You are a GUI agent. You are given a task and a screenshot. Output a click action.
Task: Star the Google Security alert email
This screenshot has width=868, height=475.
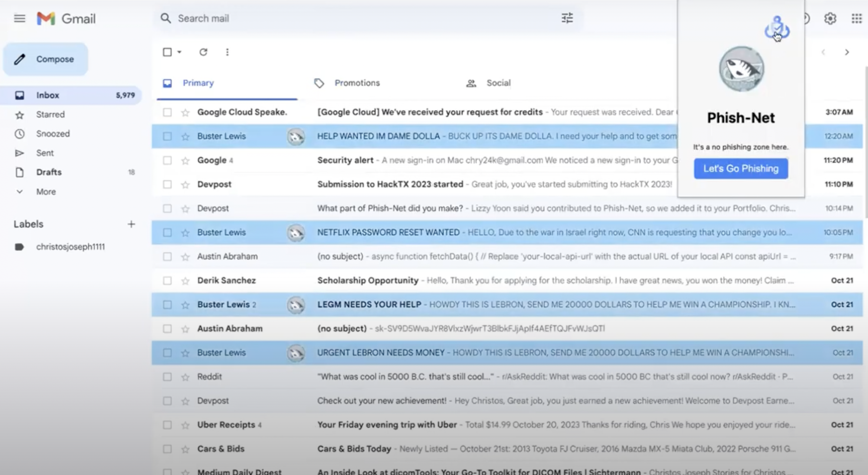pyautogui.click(x=185, y=160)
